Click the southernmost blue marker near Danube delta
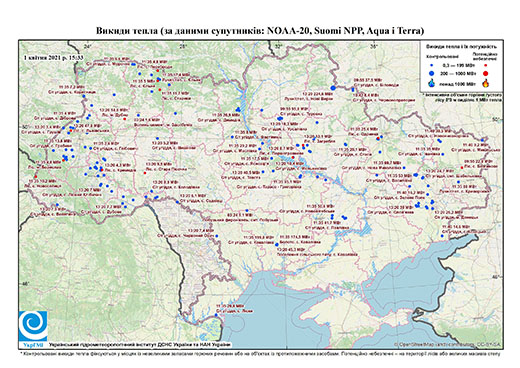Screen dimensions: 520x368 216,315
